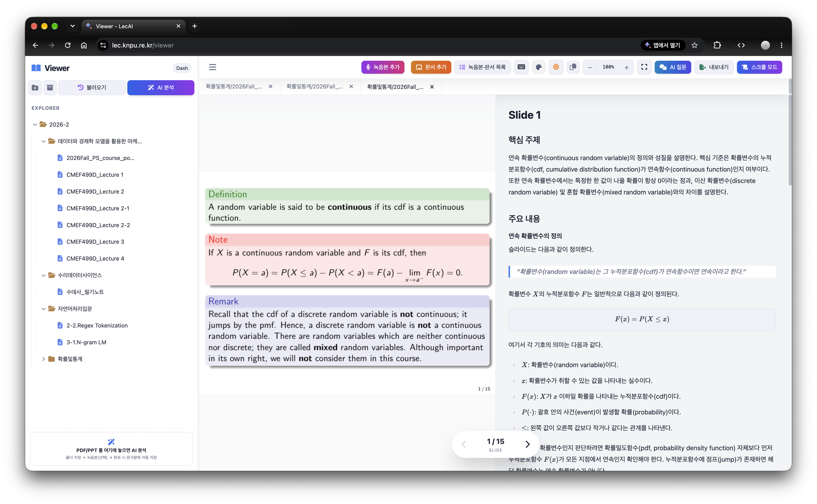817x504 pixels.
Task: Go to the next slide arrow
Action: click(527, 444)
